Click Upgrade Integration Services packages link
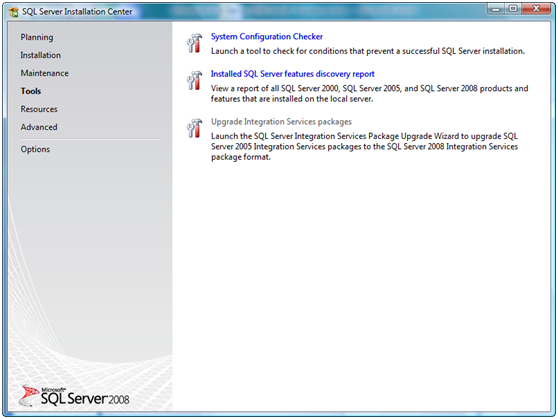Viewport: 558px width, 419px height. coord(281,122)
